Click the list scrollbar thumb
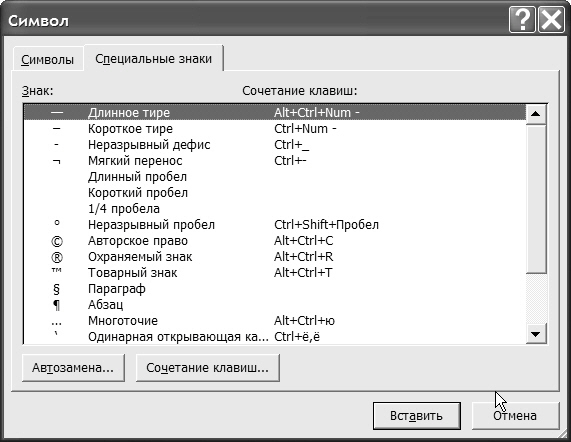 coord(536,198)
